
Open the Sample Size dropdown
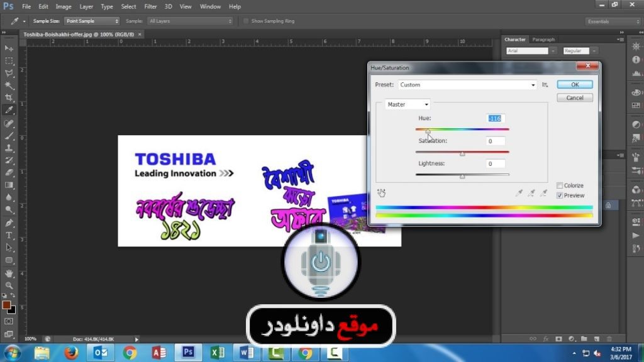coord(92,21)
